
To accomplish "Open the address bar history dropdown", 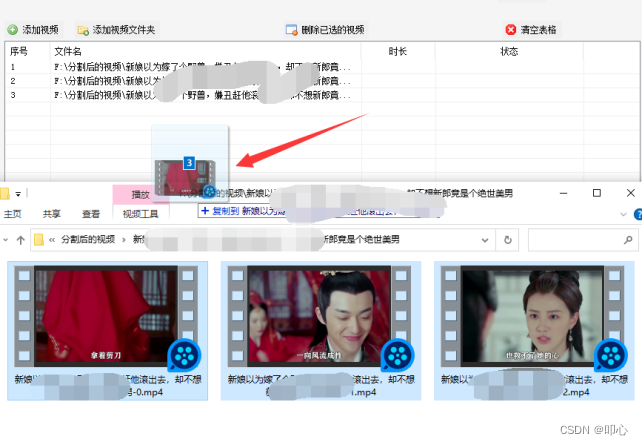I will pos(485,240).
